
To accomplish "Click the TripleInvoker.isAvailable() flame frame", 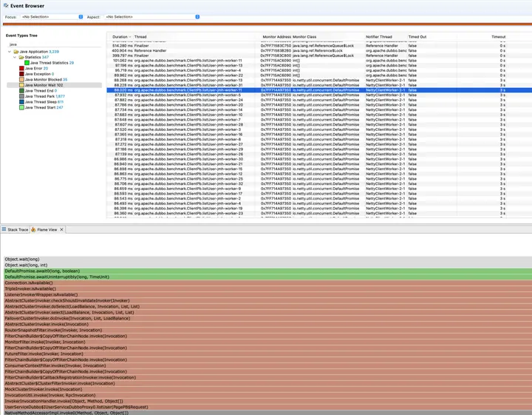I will click(x=267, y=289).
